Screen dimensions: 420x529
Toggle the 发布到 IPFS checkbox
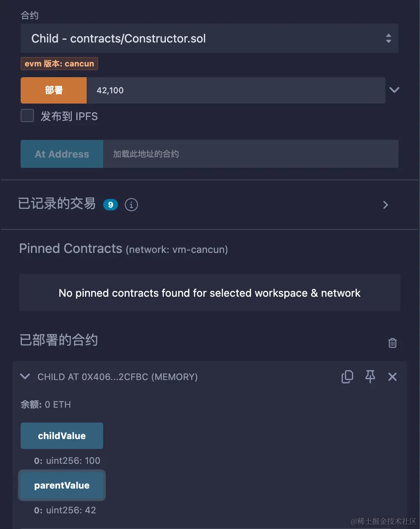(27, 116)
